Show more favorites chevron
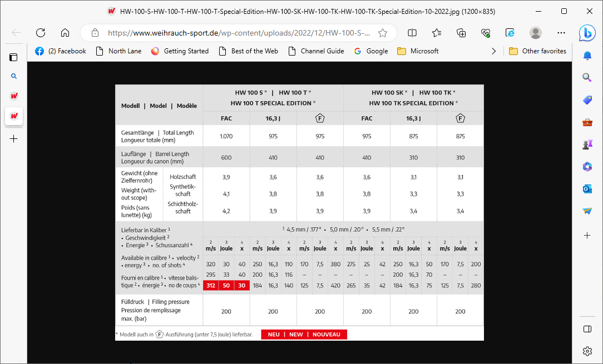 [x=494, y=51]
